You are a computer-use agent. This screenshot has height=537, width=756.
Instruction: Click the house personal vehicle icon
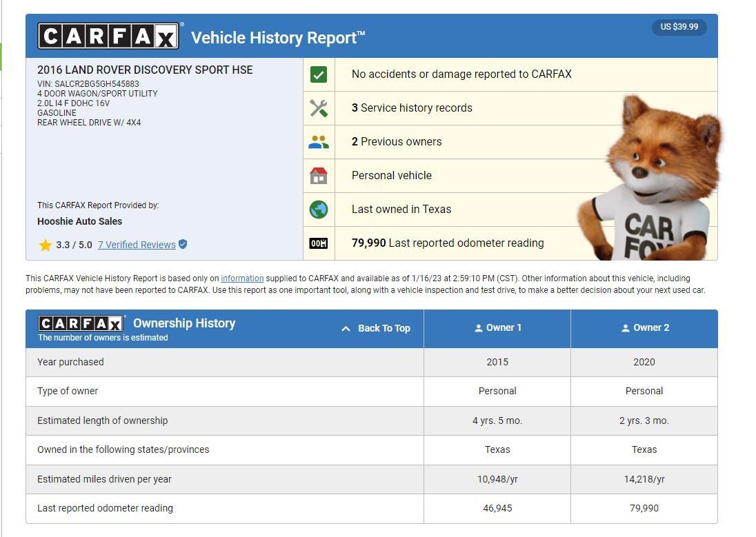tap(318, 176)
